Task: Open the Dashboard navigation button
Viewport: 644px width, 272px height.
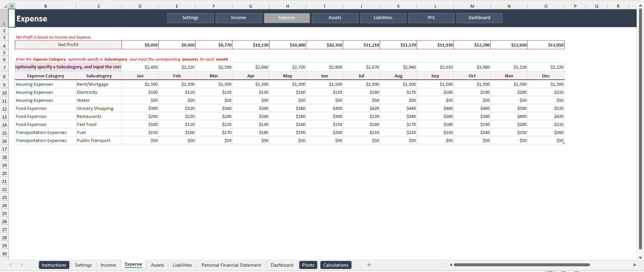Action: tap(479, 18)
